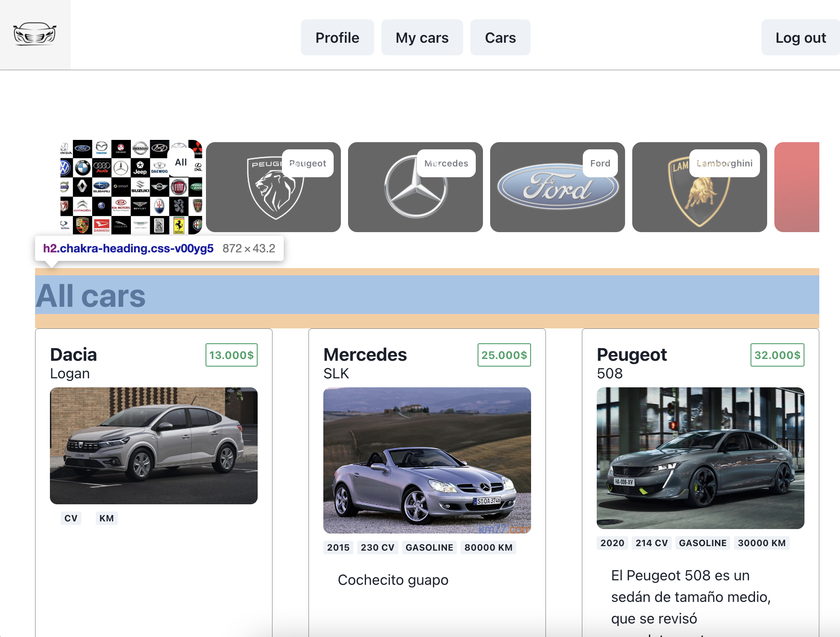Click the 80000 KM badge
This screenshot has height=637, width=840.
[x=488, y=547]
